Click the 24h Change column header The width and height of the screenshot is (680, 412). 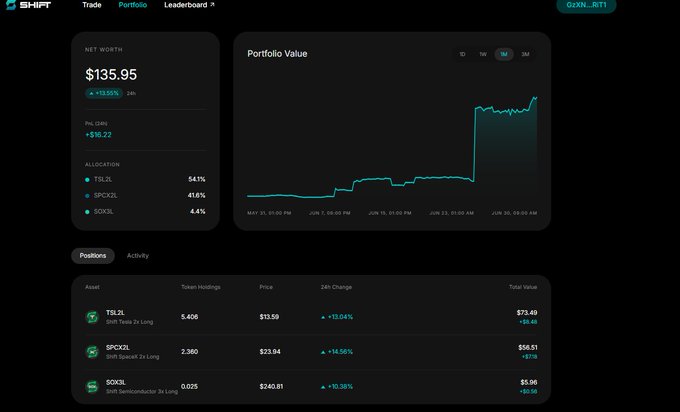pos(336,287)
